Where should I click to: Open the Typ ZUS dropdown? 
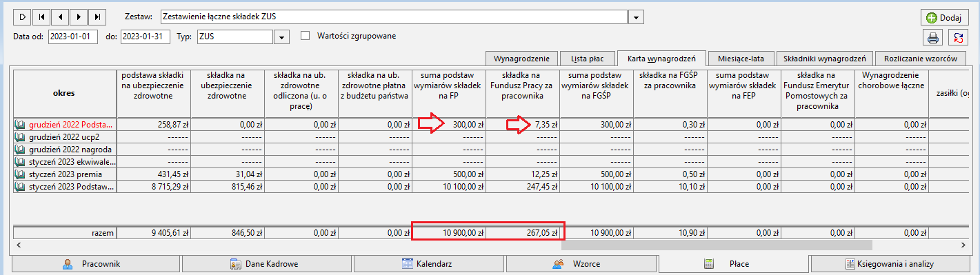pyautogui.click(x=281, y=37)
